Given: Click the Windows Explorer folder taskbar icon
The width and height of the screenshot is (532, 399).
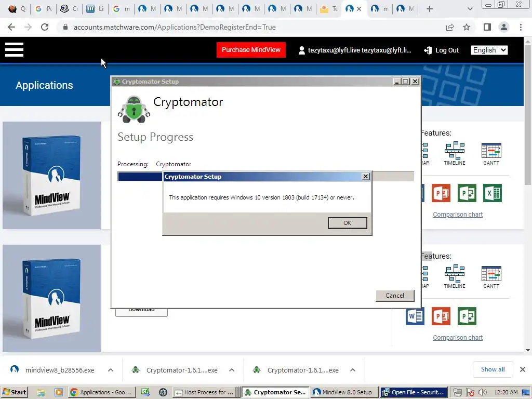Looking at the screenshot, I should click(x=41, y=392).
